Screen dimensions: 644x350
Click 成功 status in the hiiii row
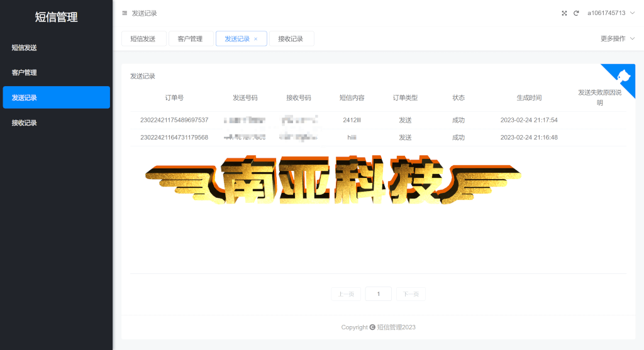point(458,138)
